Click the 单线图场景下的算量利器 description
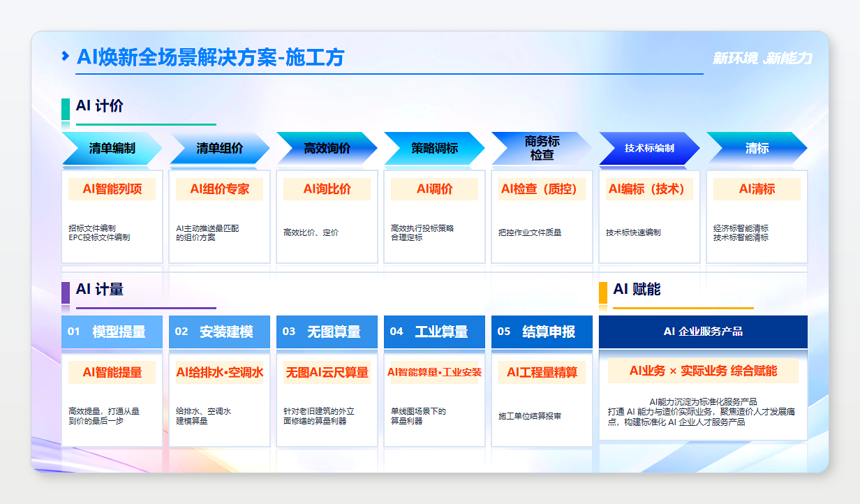 [419, 416]
